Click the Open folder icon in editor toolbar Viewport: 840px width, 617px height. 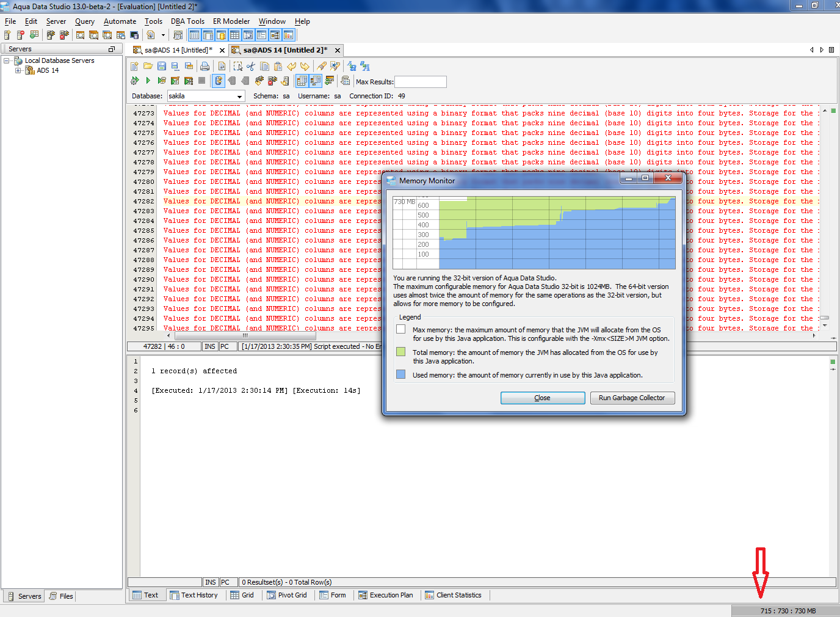pos(148,66)
